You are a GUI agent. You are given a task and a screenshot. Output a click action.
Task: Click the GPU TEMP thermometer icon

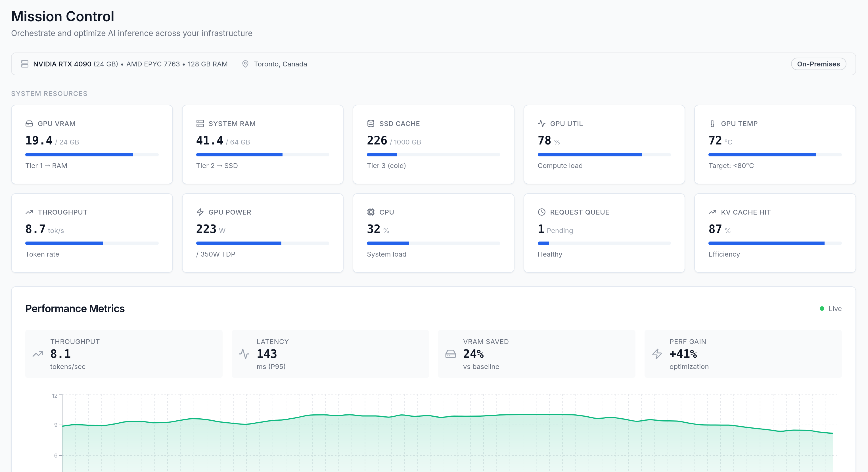click(712, 123)
